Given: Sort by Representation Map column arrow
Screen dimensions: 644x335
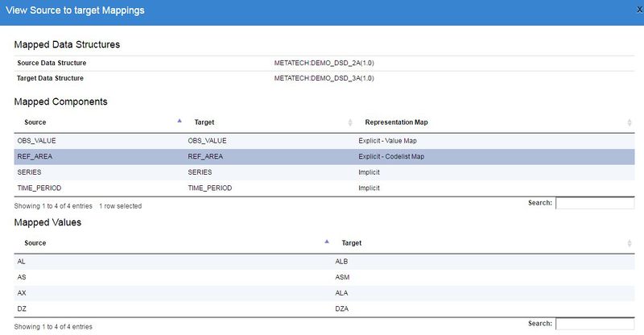Looking at the screenshot, I should (x=630, y=122).
